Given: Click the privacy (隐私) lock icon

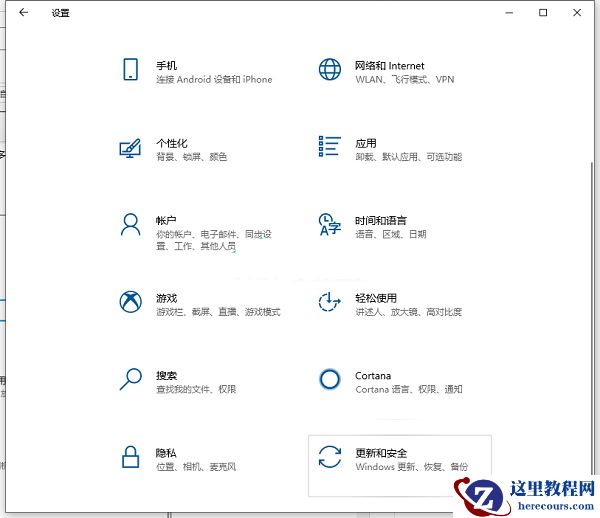Looking at the screenshot, I should [x=130, y=457].
